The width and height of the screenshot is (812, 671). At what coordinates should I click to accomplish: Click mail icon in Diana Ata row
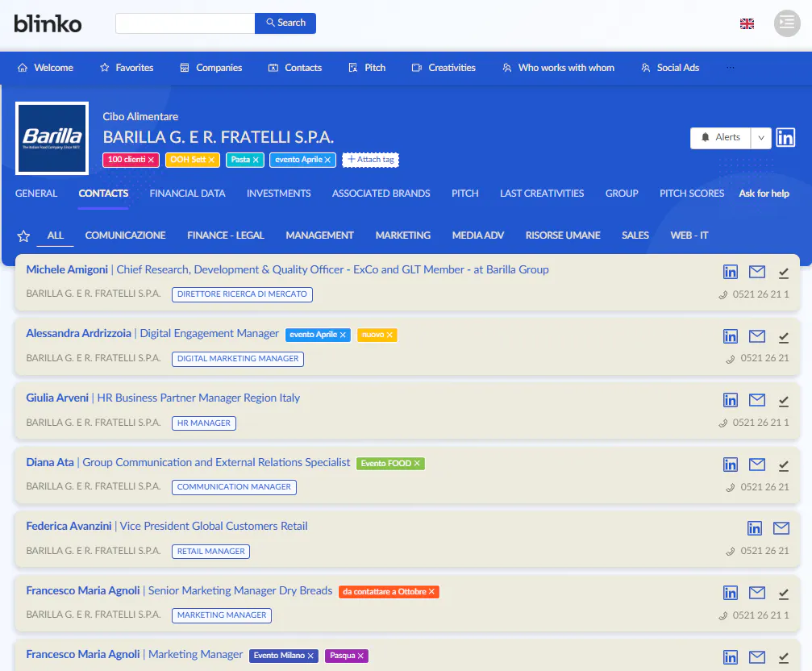756,465
